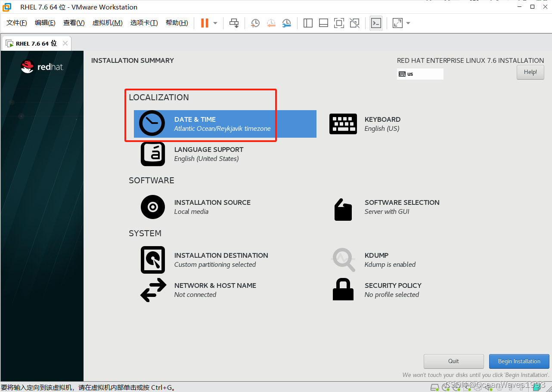Expand the stretch display dropdown arrow
The height and width of the screenshot is (392, 552).
coord(408,23)
